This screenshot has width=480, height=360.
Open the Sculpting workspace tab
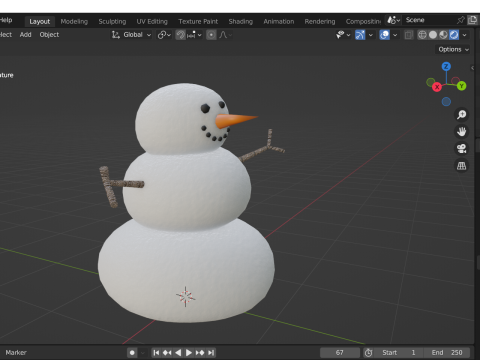(112, 22)
